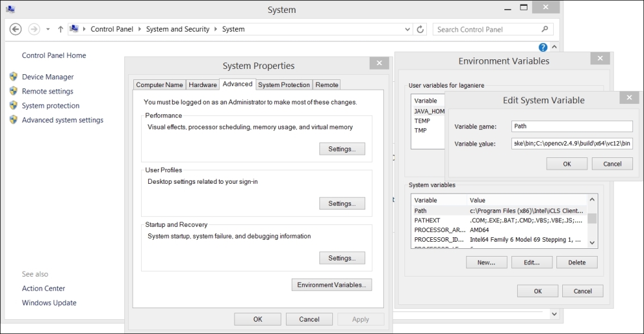Close the Environment Variables dialog
The height and width of the screenshot is (334, 644).
point(600,59)
